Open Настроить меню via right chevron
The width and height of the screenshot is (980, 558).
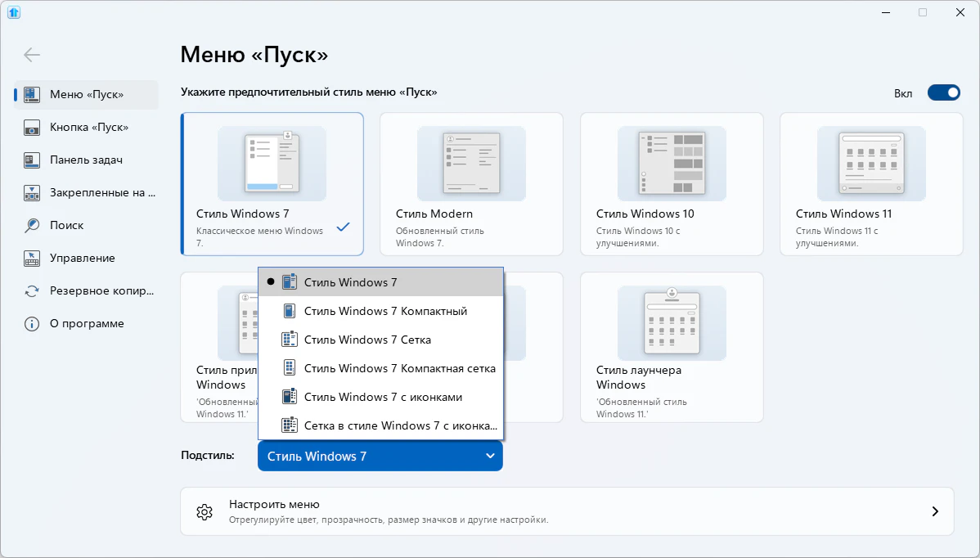pos(935,511)
